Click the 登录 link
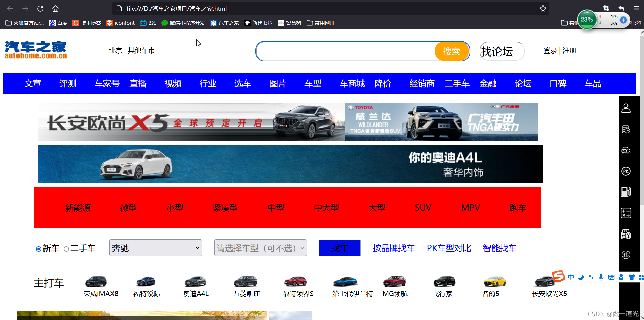 (x=550, y=50)
